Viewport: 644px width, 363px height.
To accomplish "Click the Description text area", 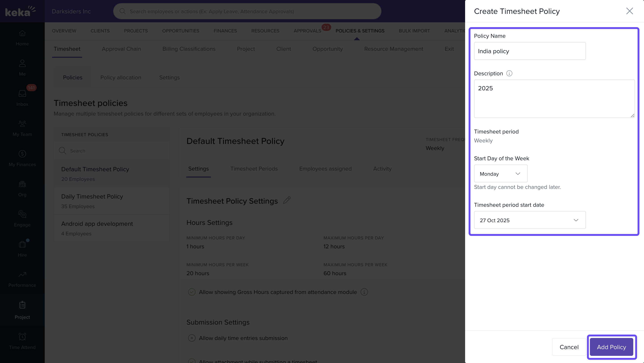I will 554,99.
